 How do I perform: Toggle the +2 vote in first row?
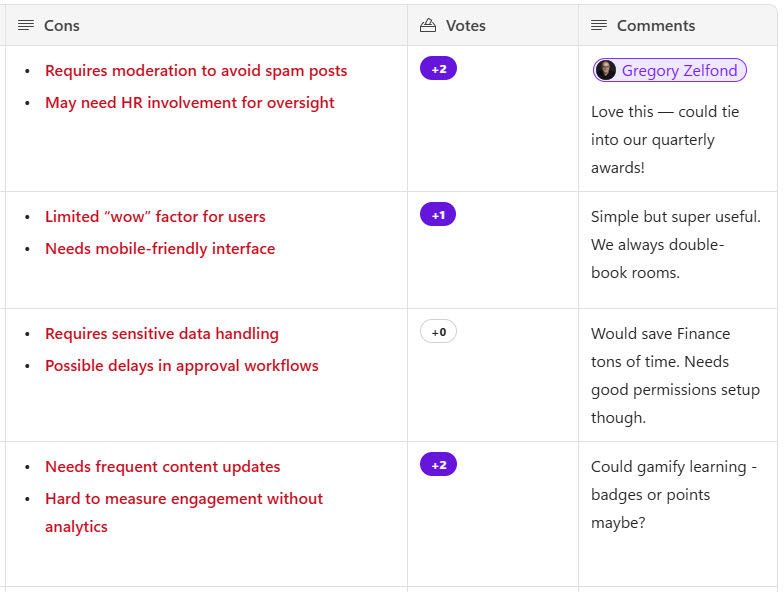pyautogui.click(x=438, y=69)
